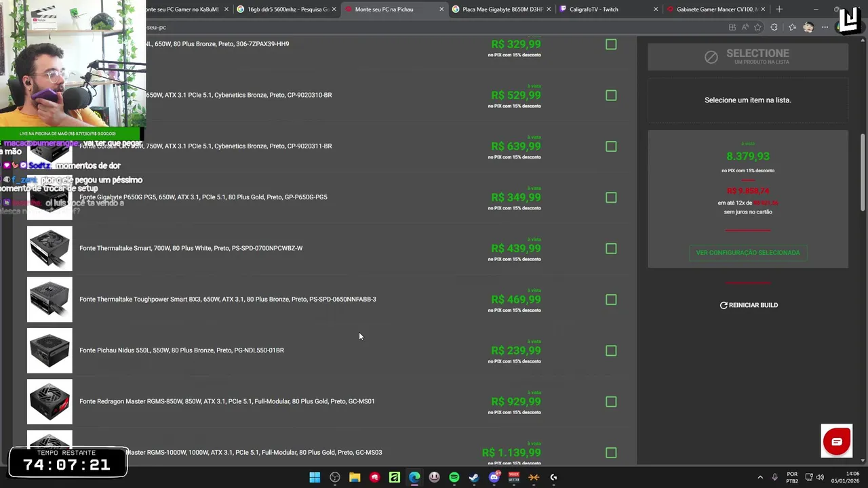Open Logitech G Hub taskbar icon

point(554,477)
